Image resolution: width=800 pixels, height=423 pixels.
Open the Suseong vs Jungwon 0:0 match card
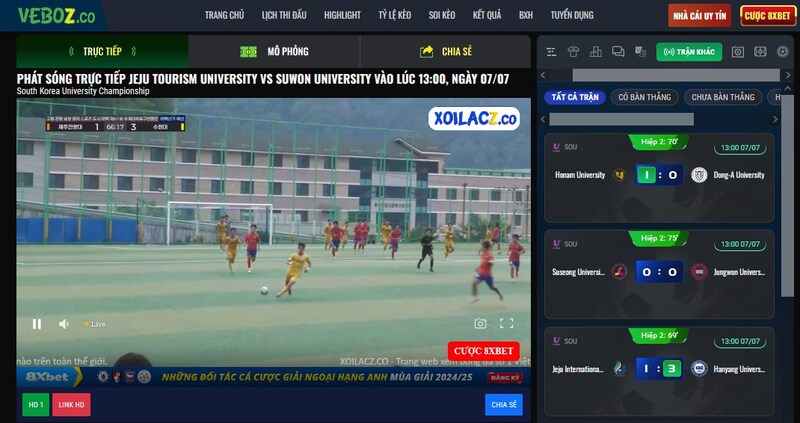[x=659, y=275]
